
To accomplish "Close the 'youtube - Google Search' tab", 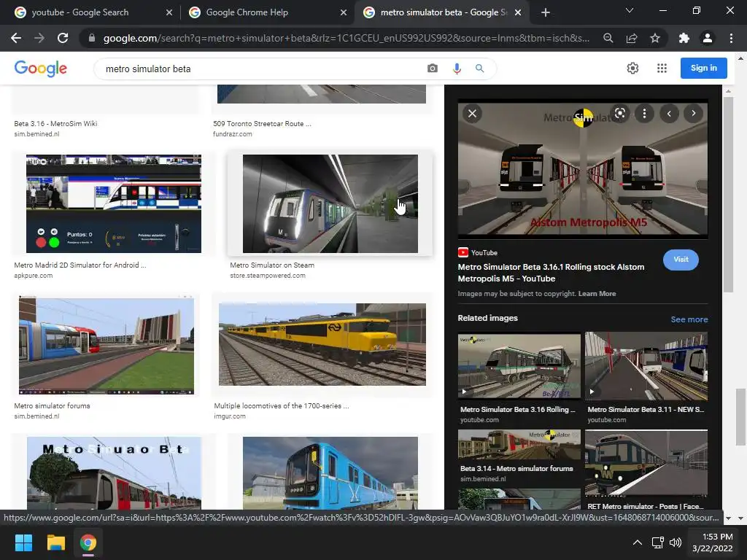I will click(169, 12).
